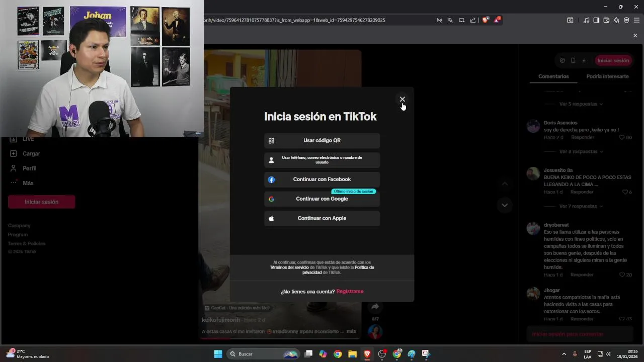Open Cargar in the TikTok sidebar
The width and height of the screenshot is (644, 362).
[x=25, y=154]
